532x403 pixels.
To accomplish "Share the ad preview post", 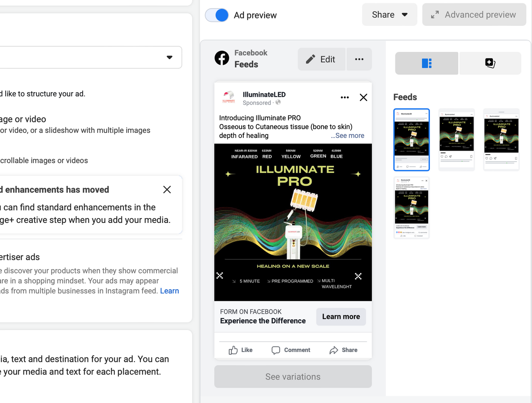I will pyautogui.click(x=343, y=350).
